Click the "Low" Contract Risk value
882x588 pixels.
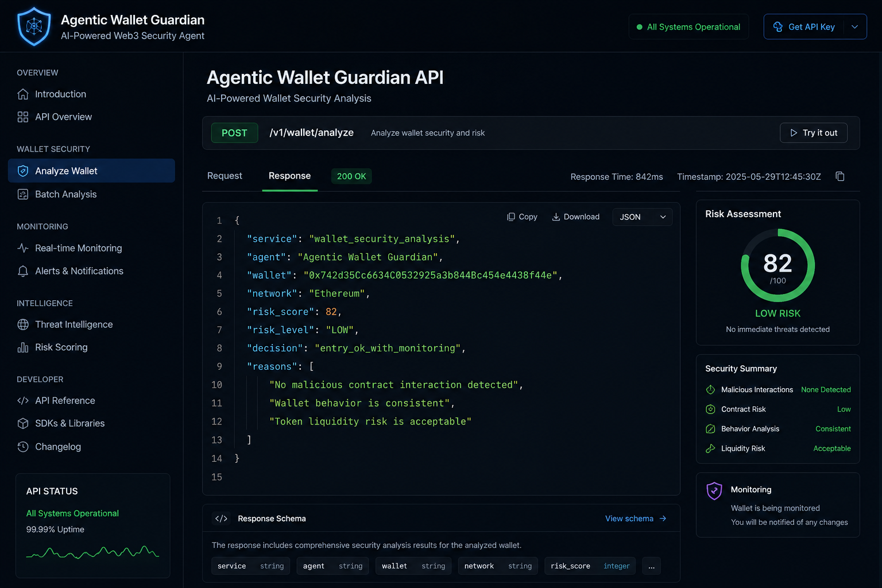pyautogui.click(x=844, y=409)
